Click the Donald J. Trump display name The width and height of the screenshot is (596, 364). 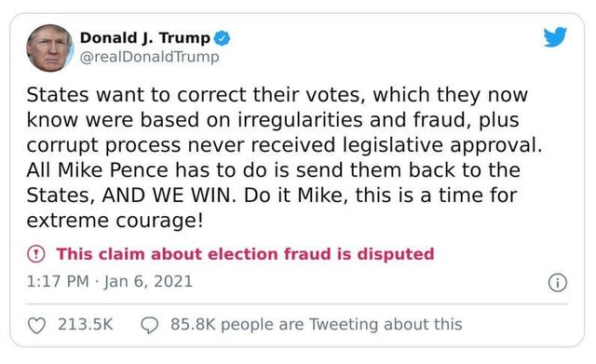click(x=145, y=38)
